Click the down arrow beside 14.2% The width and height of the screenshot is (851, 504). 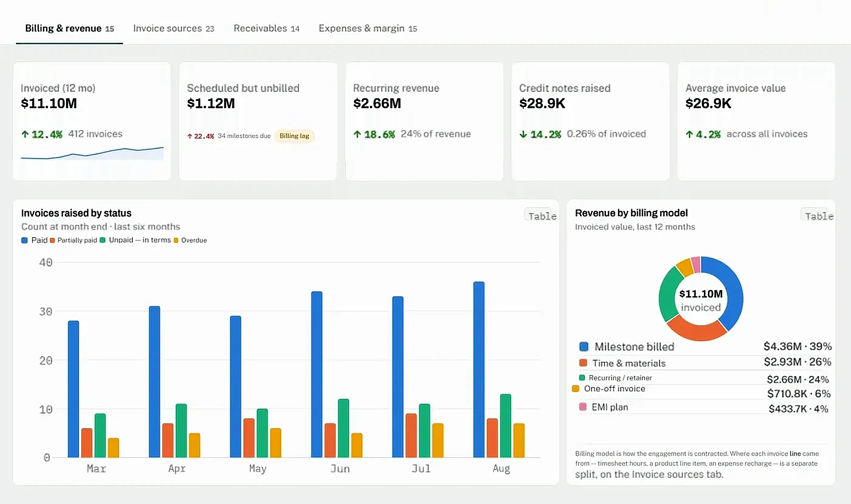523,134
